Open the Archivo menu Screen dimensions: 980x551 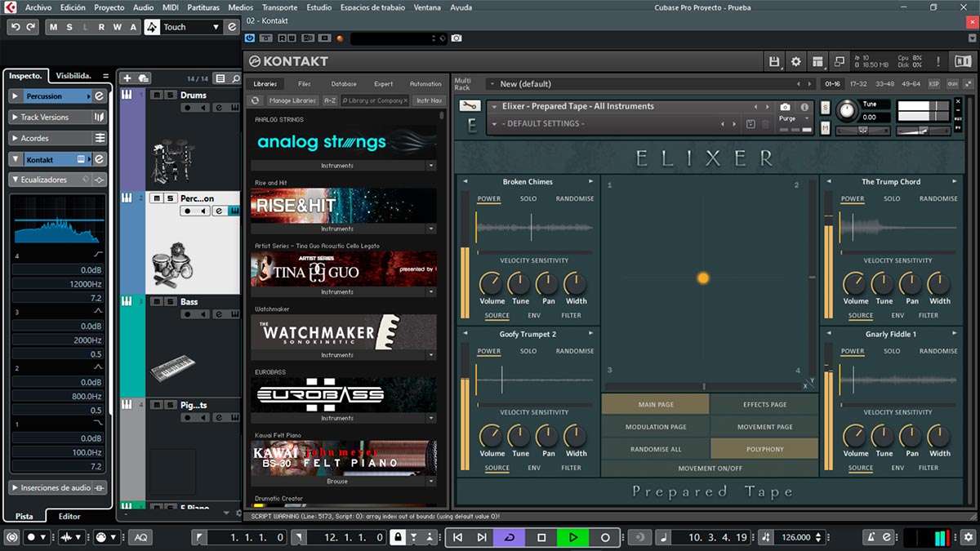click(38, 7)
